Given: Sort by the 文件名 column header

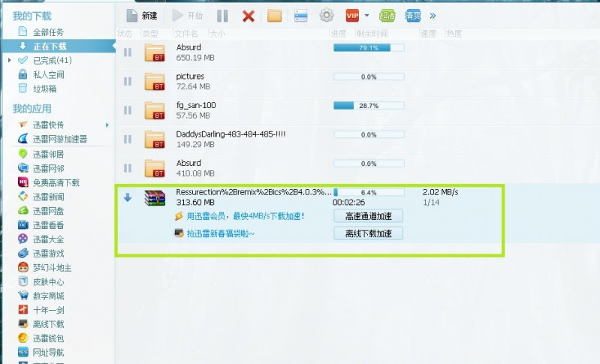Looking at the screenshot, I should pos(186,34).
